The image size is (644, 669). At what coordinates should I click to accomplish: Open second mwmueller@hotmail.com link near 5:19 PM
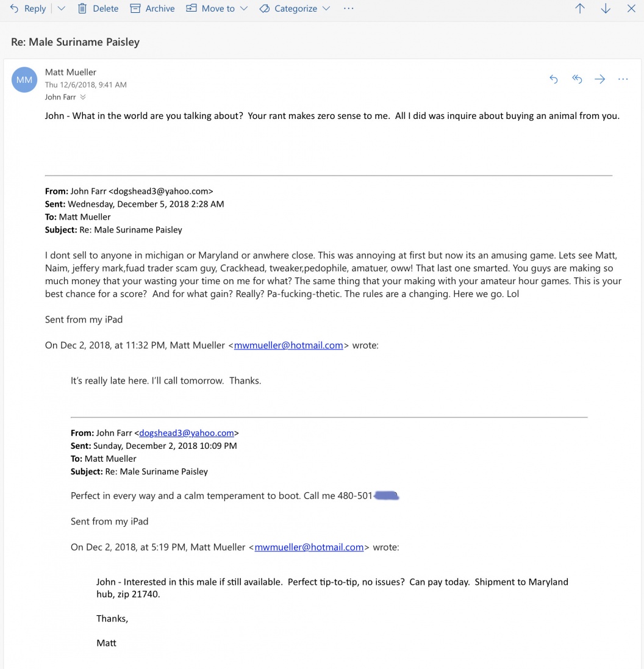[309, 547]
